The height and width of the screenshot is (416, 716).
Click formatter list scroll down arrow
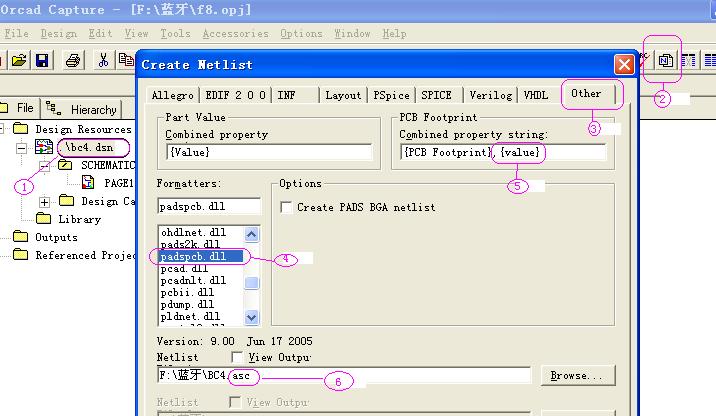[x=251, y=317]
